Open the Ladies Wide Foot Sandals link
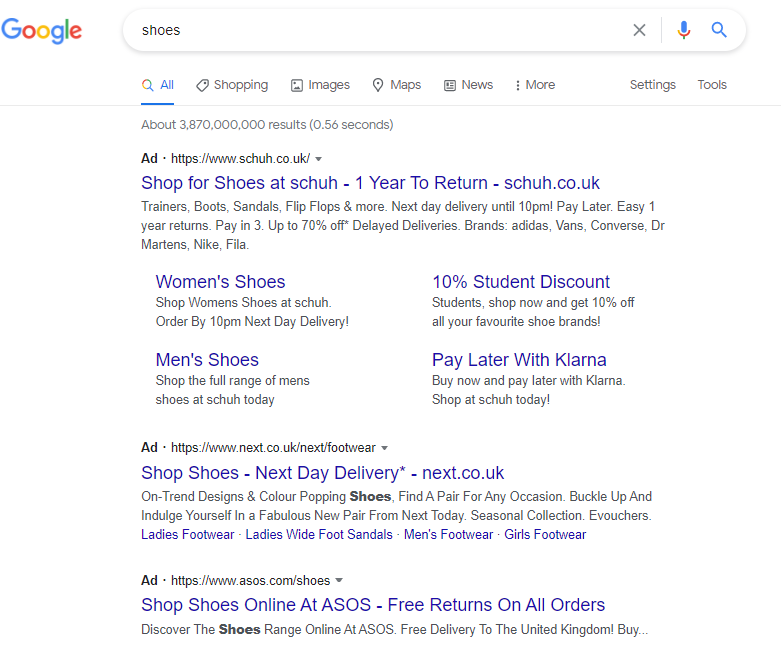Viewport: 781px width, 664px height. 319,534
